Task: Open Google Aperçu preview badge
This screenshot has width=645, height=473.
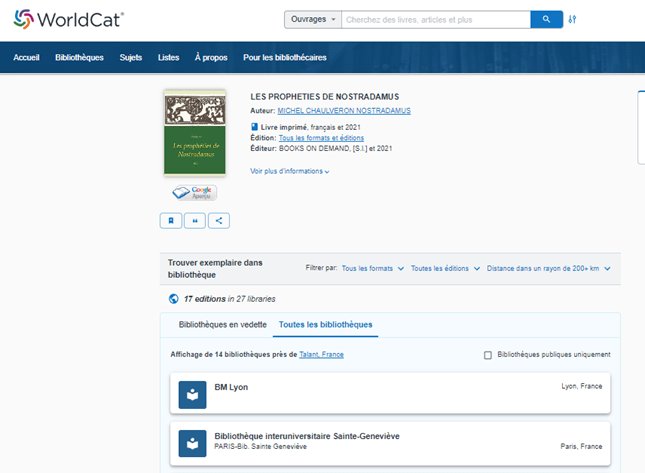Action: [x=195, y=192]
